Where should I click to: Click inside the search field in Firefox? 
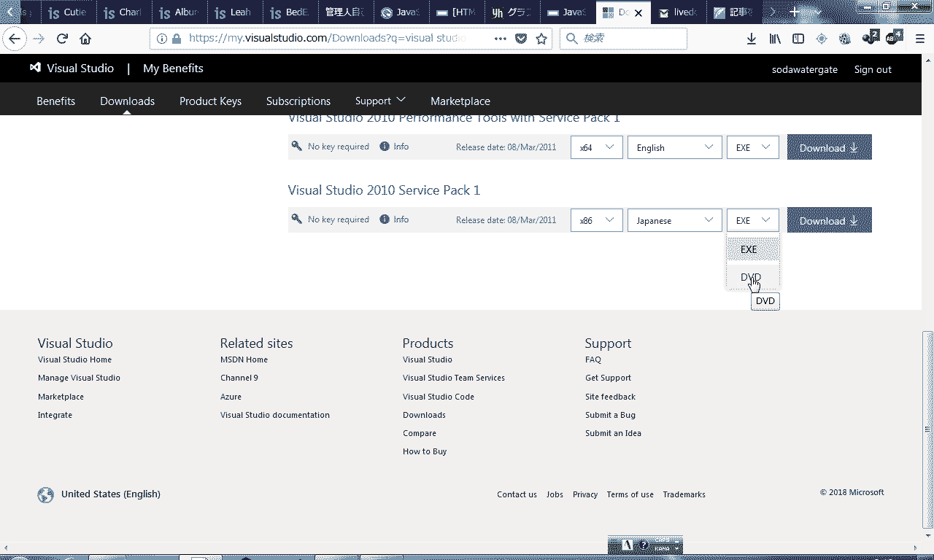click(628, 38)
